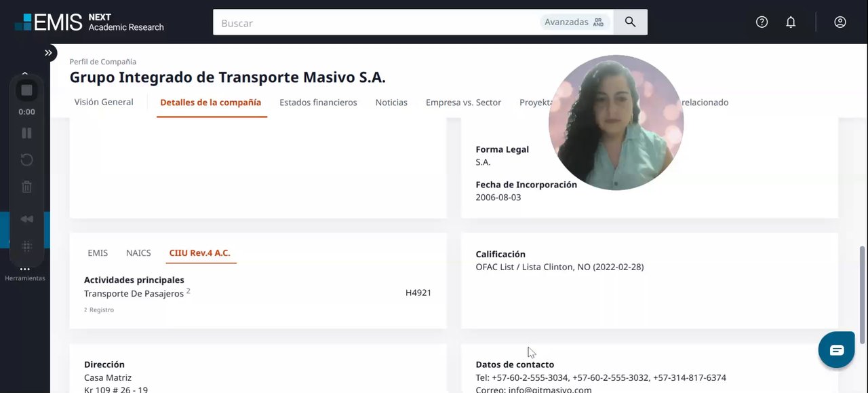Click the H4921 activity code
This screenshot has width=868, height=393.
tap(418, 293)
